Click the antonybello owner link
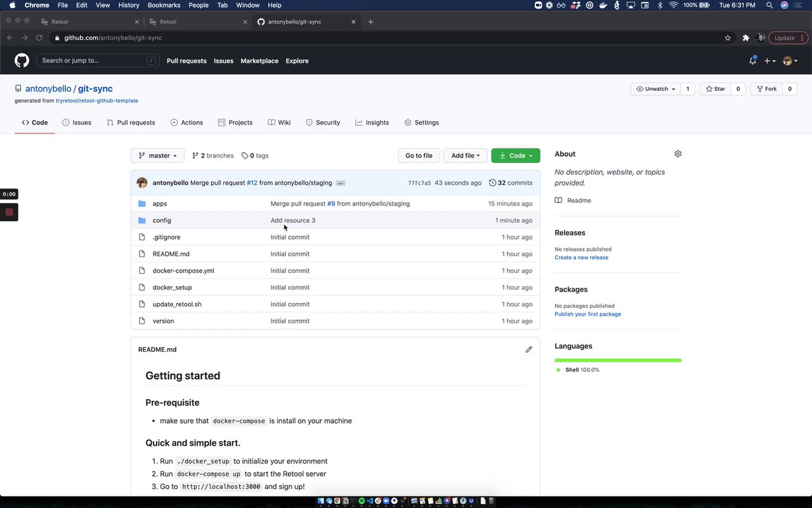Image resolution: width=812 pixels, height=508 pixels. [48, 89]
